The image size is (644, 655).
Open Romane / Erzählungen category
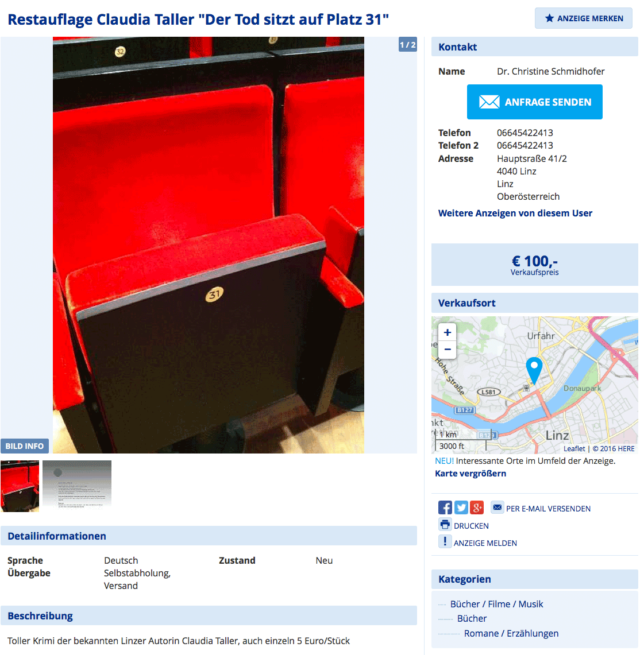(511, 633)
